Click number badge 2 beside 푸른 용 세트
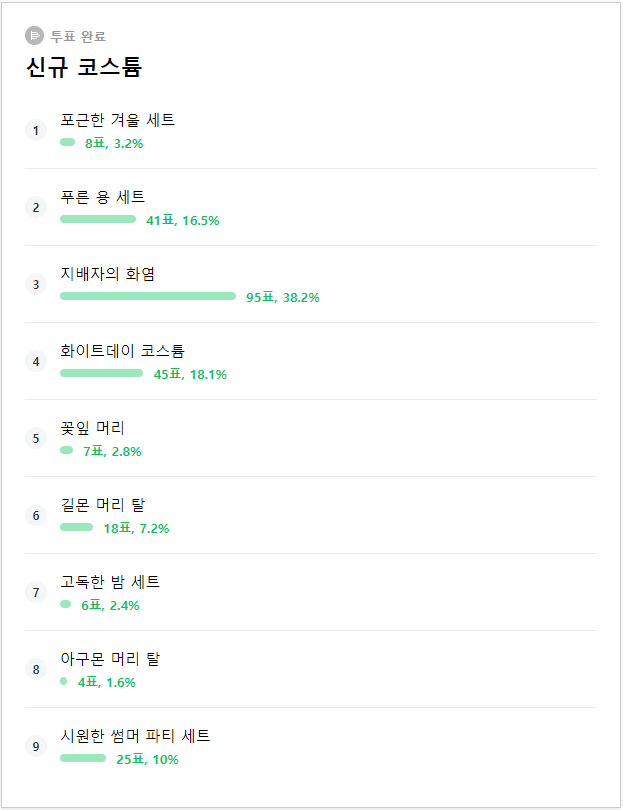This screenshot has width=623, height=810. pyautogui.click(x=36, y=207)
